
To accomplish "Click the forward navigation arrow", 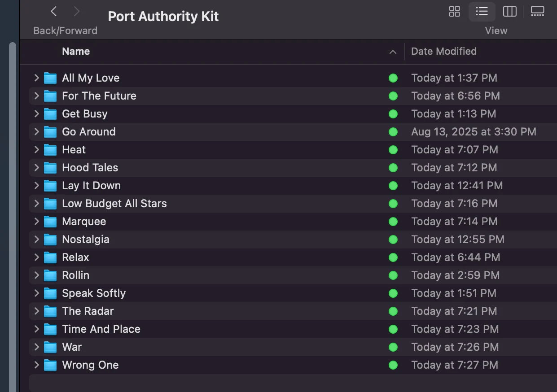I will tap(75, 11).
